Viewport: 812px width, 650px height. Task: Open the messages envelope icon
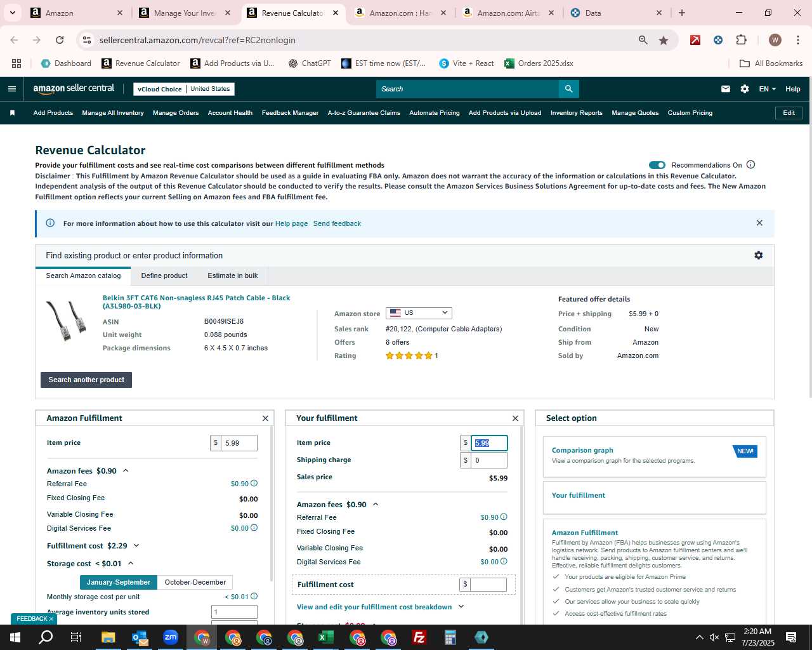tap(726, 89)
